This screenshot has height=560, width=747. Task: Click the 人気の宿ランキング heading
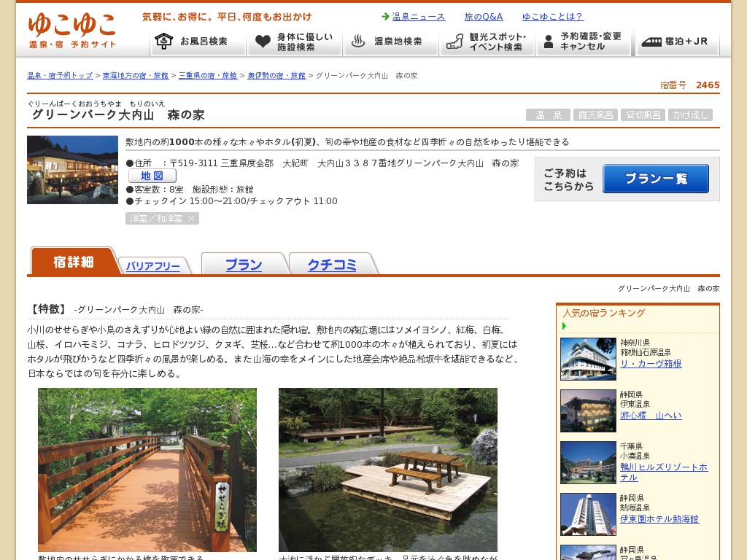point(603,314)
